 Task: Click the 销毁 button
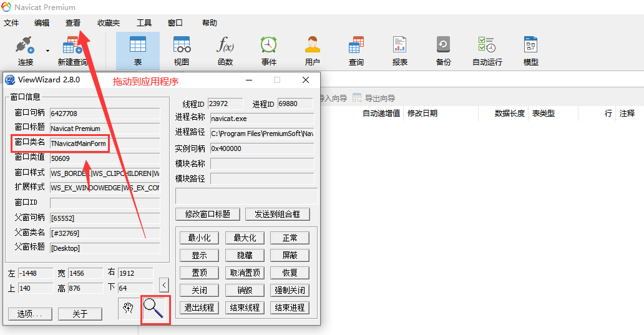pos(245,290)
